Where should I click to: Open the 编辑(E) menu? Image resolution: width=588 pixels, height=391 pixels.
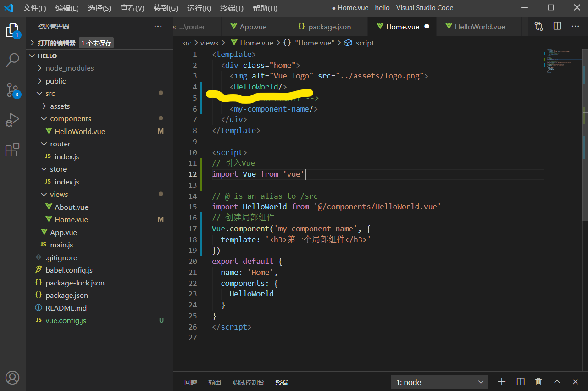click(67, 8)
